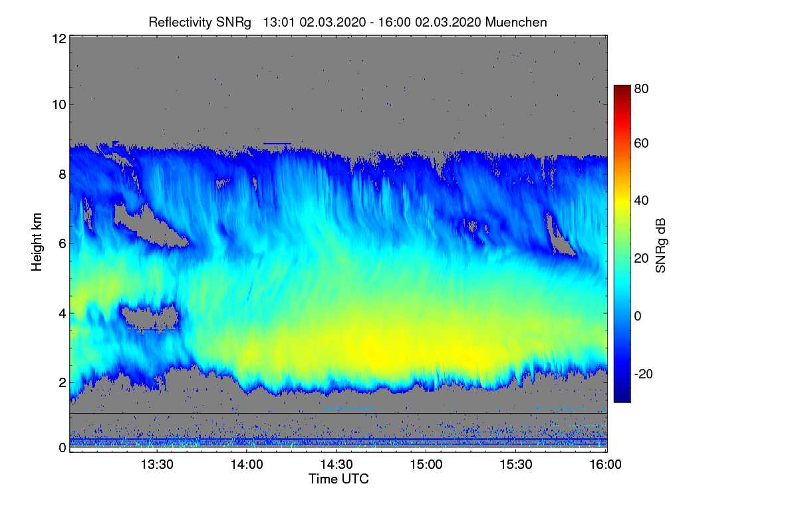Click the 15:00 time tick label

(426, 465)
